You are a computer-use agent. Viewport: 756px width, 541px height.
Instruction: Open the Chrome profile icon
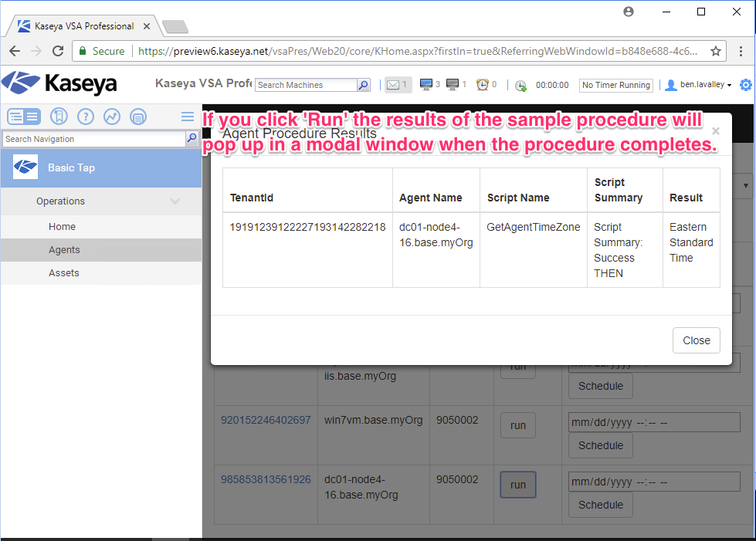629,12
